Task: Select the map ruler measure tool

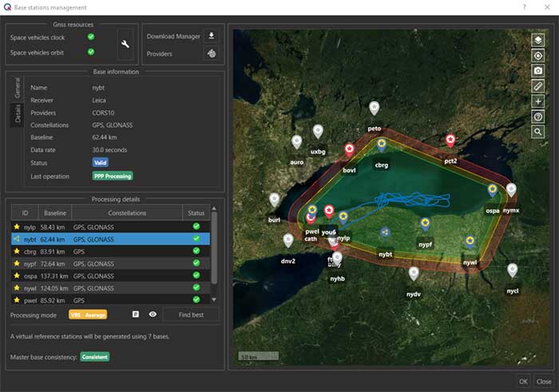Action: (x=538, y=85)
